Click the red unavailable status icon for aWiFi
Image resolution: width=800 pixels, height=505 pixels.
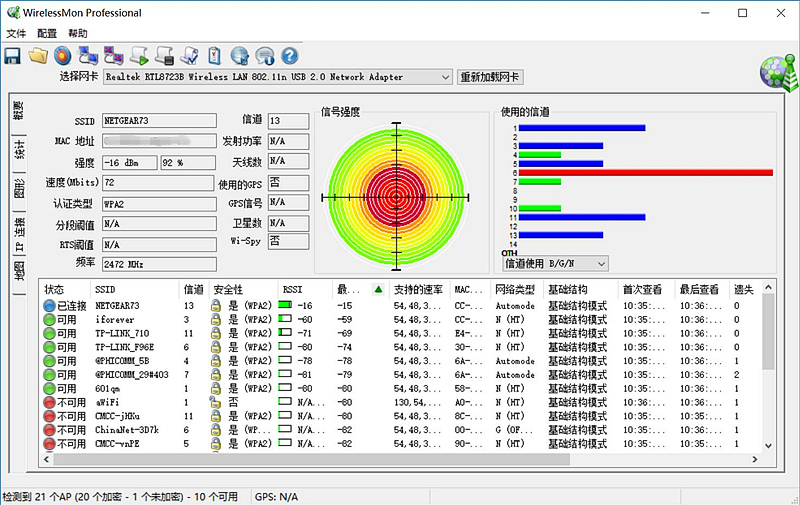click(x=49, y=402)
